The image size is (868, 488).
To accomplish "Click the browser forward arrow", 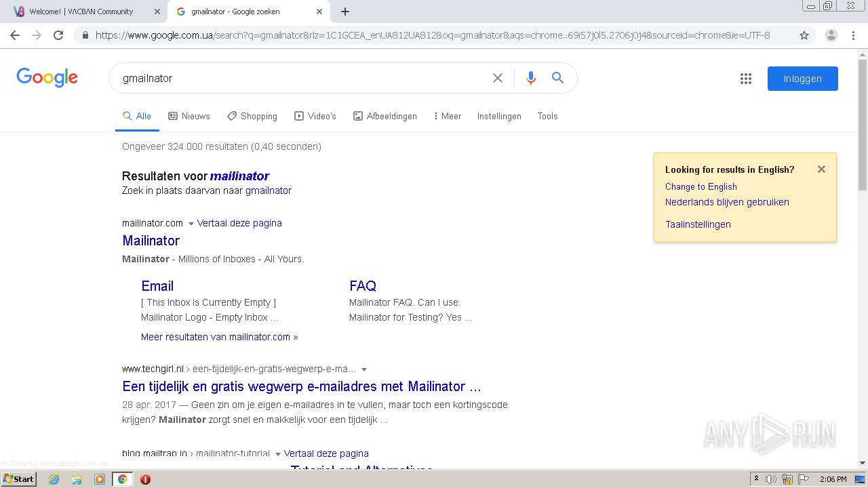I will coord(37,35).
